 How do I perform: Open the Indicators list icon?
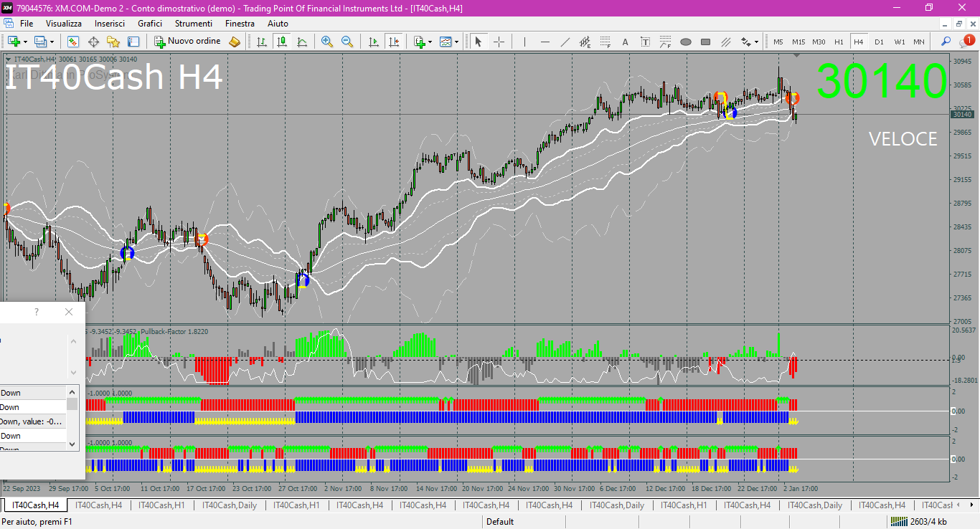[419, 42]
